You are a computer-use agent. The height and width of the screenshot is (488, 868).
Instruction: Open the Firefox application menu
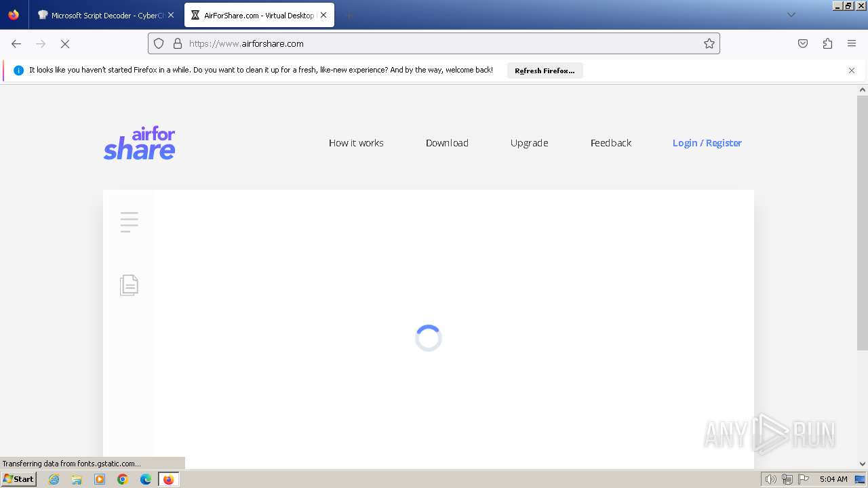pyautogui.click(x=852, y=43)
